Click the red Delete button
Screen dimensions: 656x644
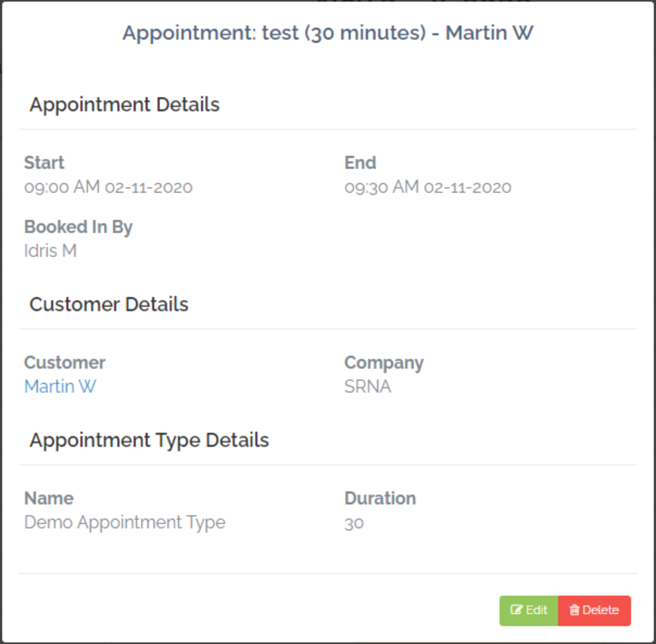[595, 610]
